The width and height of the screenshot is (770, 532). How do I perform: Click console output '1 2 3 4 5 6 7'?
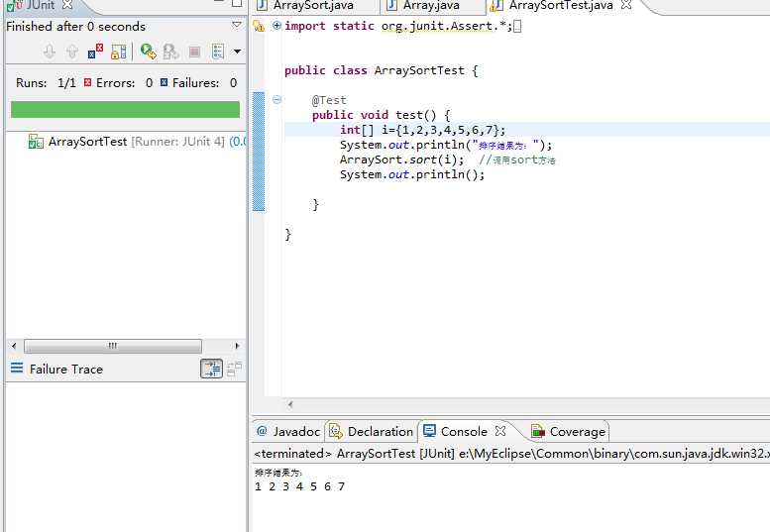299,486
